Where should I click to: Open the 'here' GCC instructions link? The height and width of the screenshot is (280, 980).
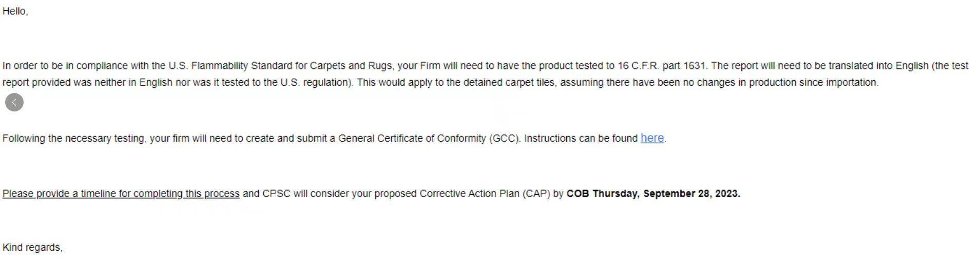point(652,138)
